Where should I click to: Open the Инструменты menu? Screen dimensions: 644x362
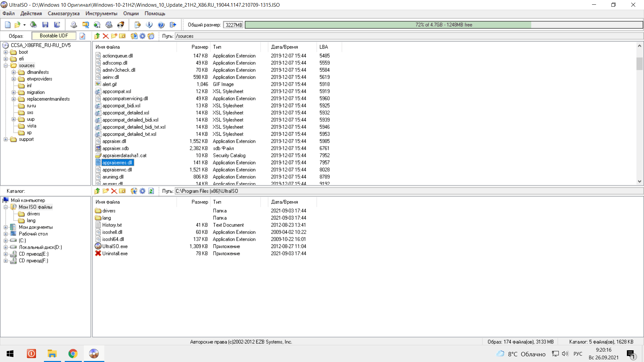click(101, 13)
